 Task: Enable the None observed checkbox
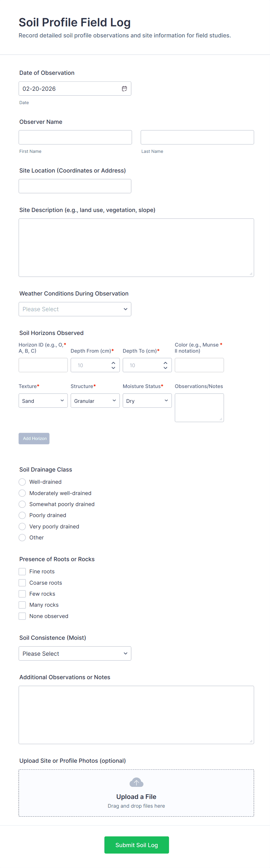click(x=22, y=616)
